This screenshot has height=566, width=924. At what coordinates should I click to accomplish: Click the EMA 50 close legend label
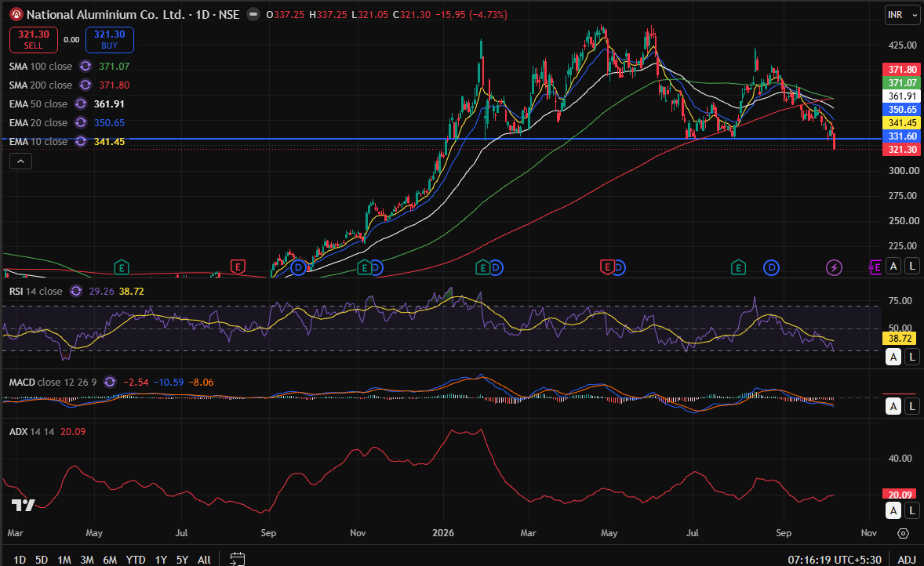pos(38,104)
